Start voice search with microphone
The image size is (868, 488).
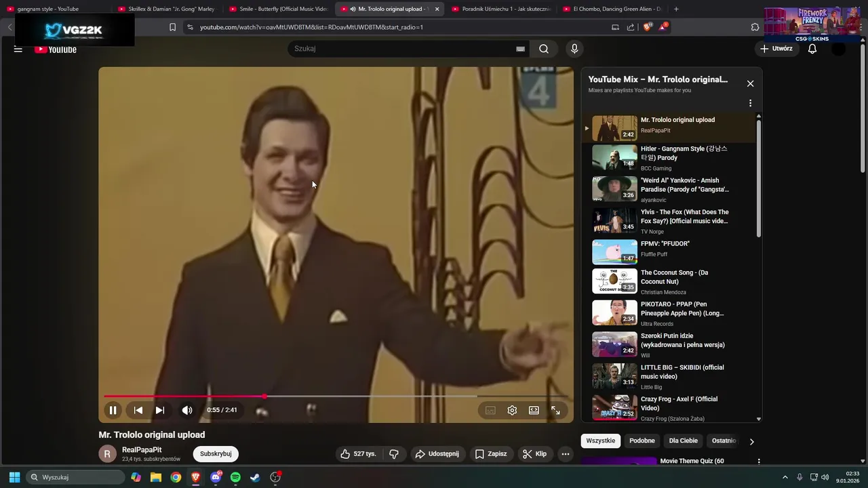[x=574, y=49]
